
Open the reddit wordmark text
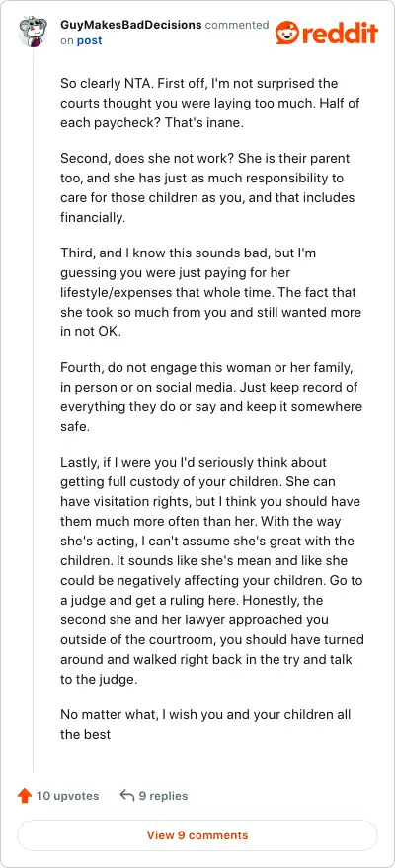[340, 33]
